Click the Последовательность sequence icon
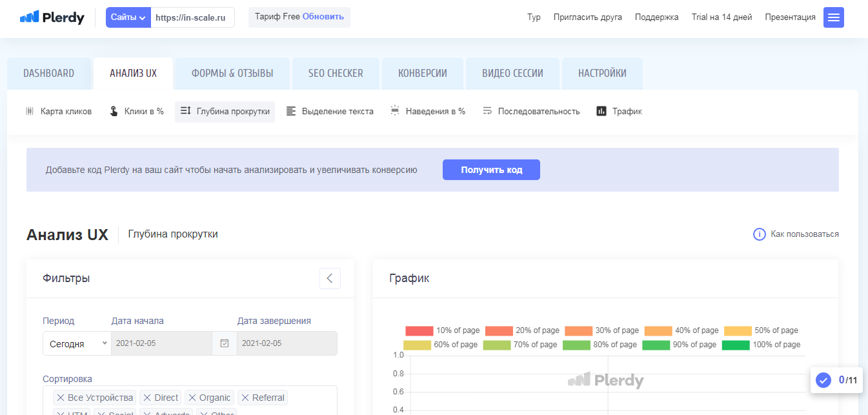This screenshot has height=415, width=868. 487,111
